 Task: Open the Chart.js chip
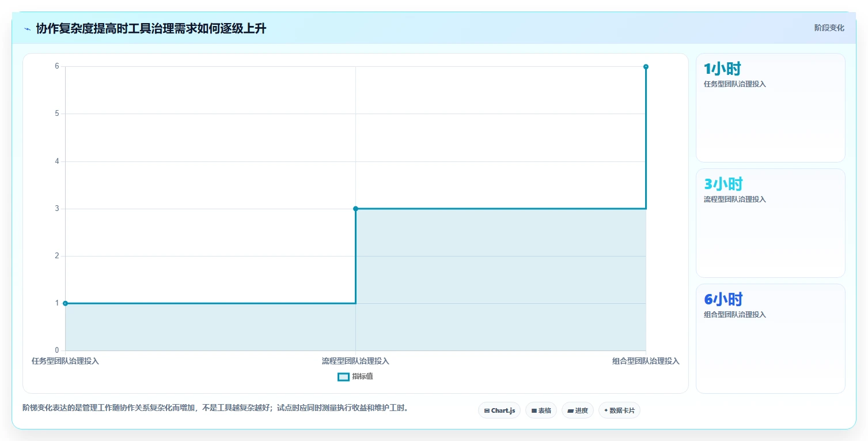499,410
